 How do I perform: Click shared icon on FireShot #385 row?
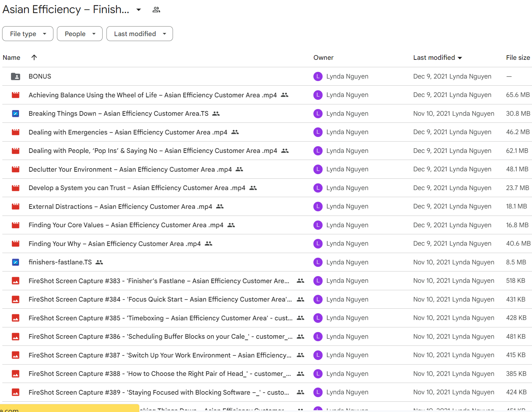point(301,318)
